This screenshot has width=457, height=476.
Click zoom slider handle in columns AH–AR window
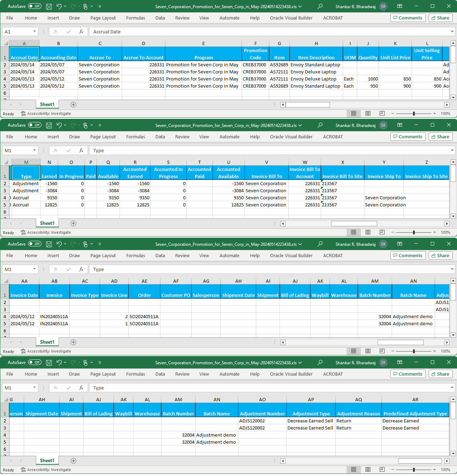[414, 470]
